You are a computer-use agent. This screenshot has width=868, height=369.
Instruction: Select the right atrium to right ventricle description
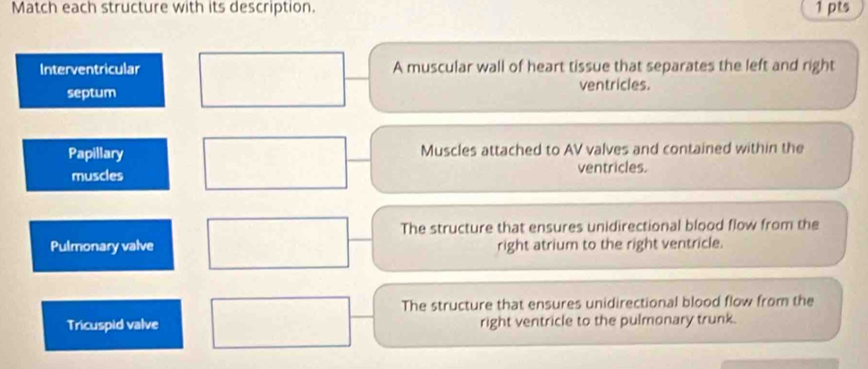610,236
